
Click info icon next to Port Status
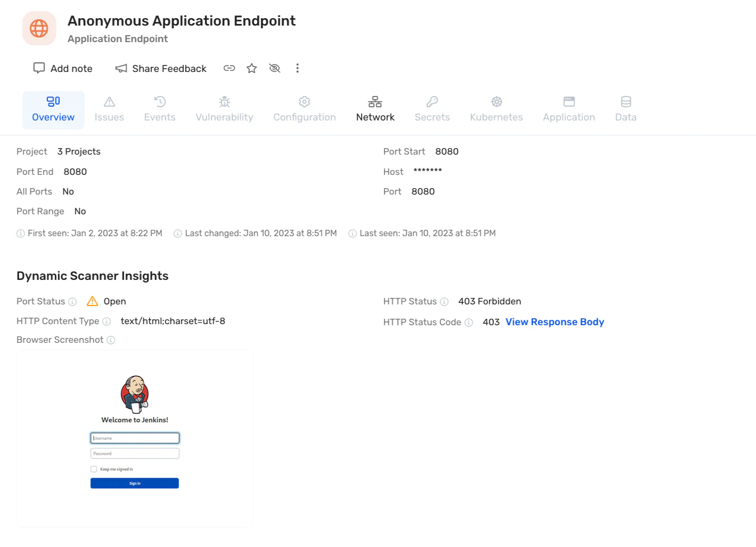[x=72, y=302]
